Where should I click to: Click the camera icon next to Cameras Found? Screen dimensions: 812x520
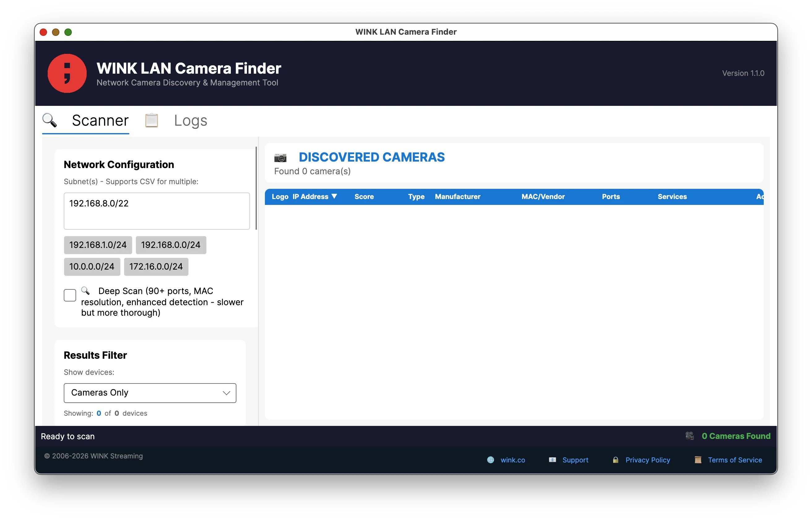click(x=690, y=436)
